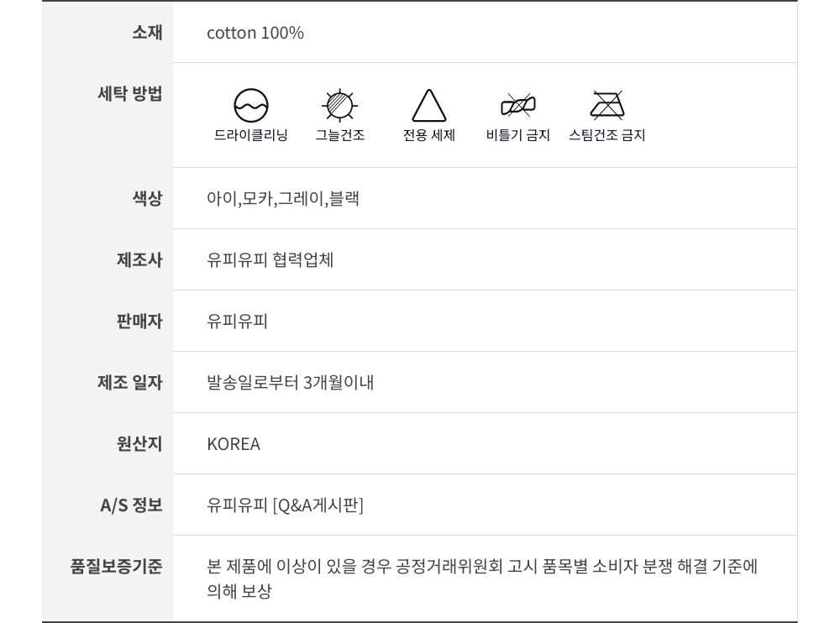Image resolution: width=840 pixels, height=623 pixels.
Task: Click the 전용 세제 label text
Action: [428, 135]
